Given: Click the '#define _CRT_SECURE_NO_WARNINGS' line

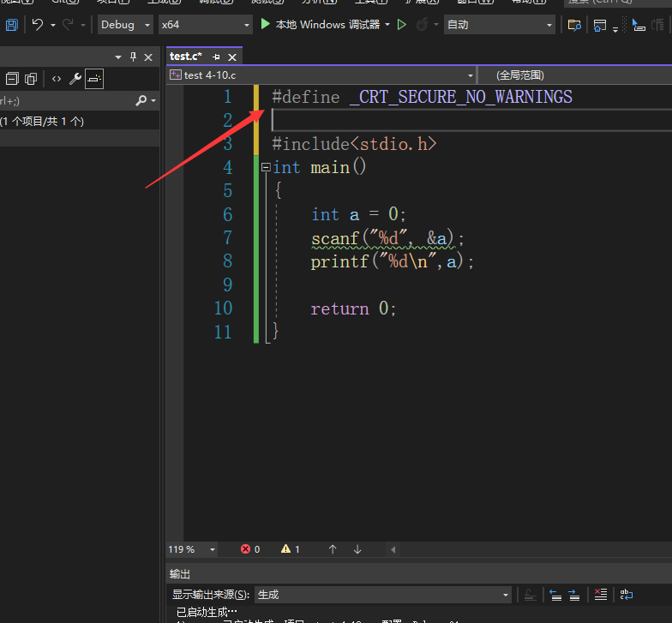Looking at the screenshot, I should coord(422,97).
